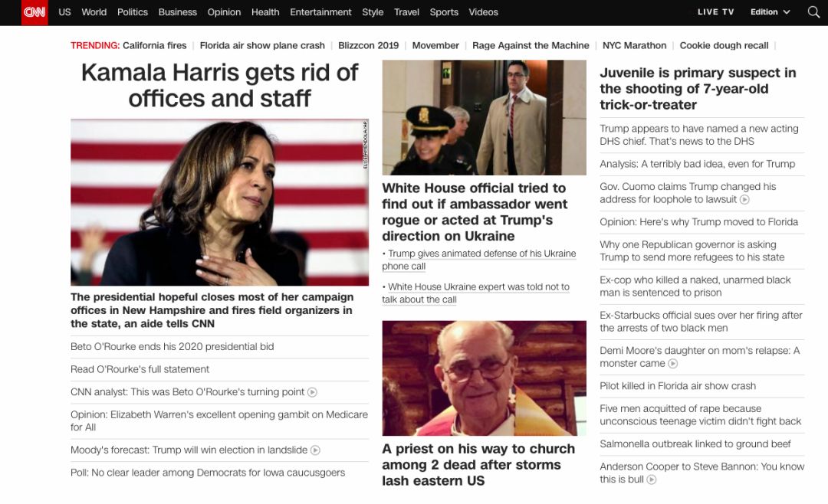Read Beto O'Rourke ends 2020 presidential bid

[x=172, y=347]
